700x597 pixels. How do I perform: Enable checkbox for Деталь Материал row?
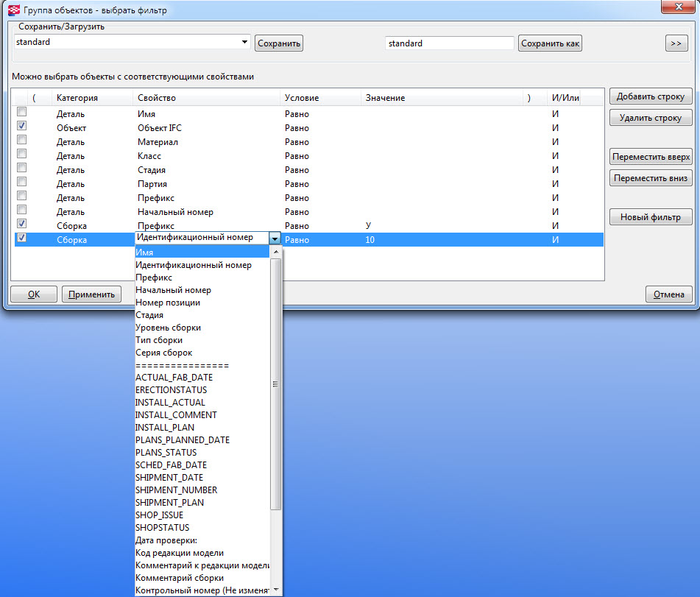coord(22,140)
